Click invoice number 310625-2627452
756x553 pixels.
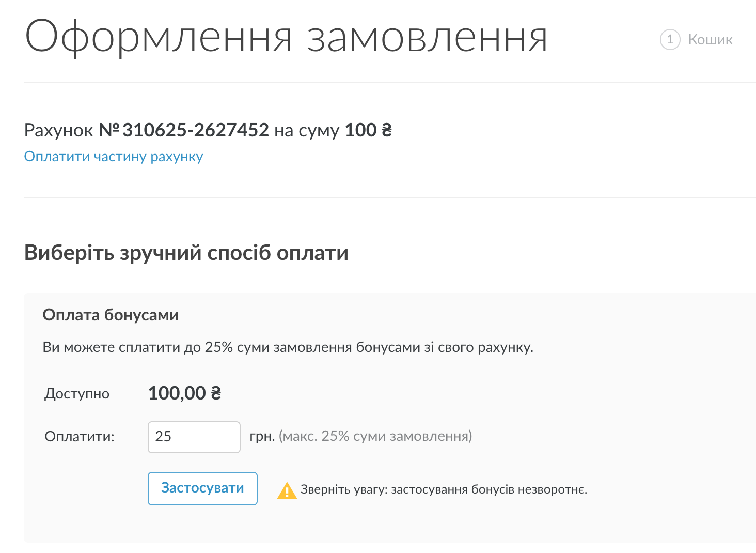pyautogui.click(x=195, y=130)
